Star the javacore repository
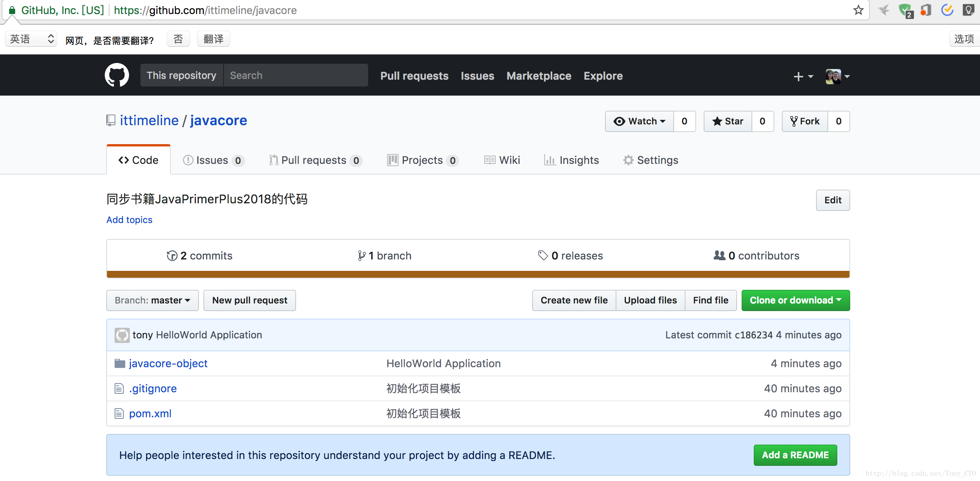Screen dimensions: 980x481 pos(728,121)
